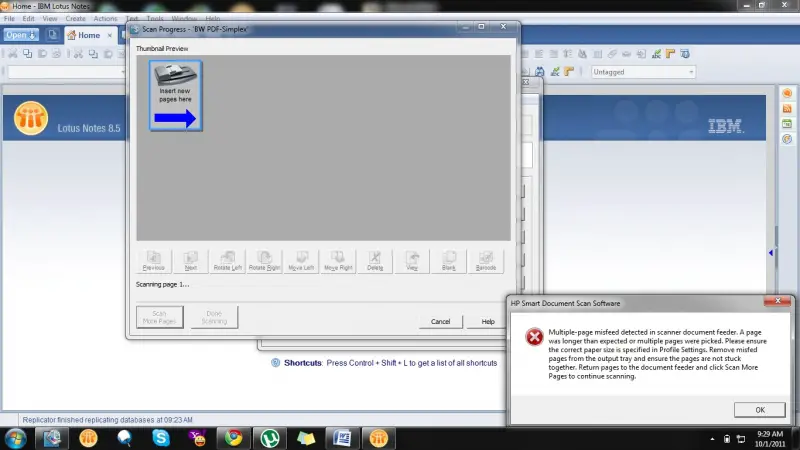The width and height of the screenshot is (800, 450).
Task: Open uTorrent from the taskbar
Action: (270, 438)
